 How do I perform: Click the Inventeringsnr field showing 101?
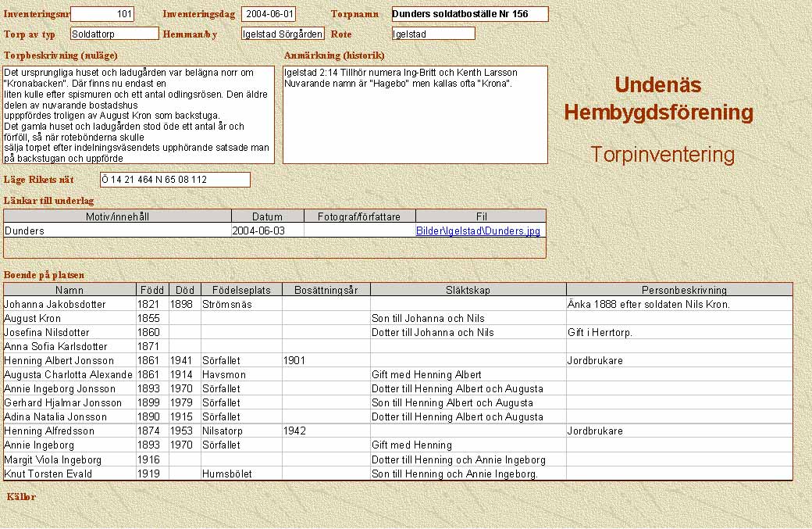(102, 14)
